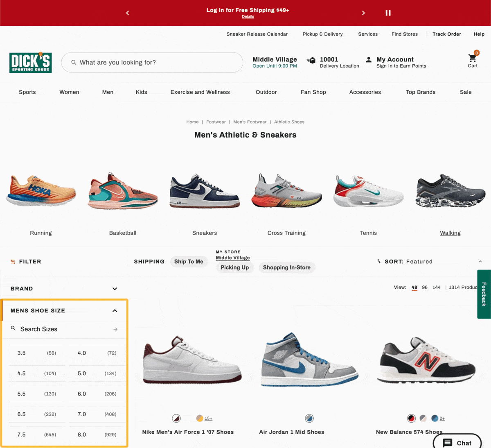The height and width of the screenshot is (448, 491).
Task: Select the red swatch on New Balance 574
Action: (x=411, y=419)
